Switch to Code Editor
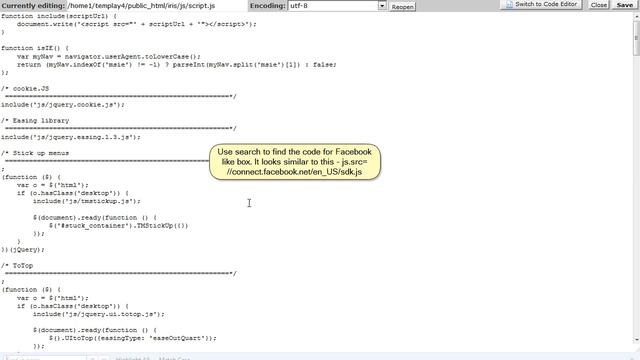This screenshot has height=360, width=640. [541, 4]
